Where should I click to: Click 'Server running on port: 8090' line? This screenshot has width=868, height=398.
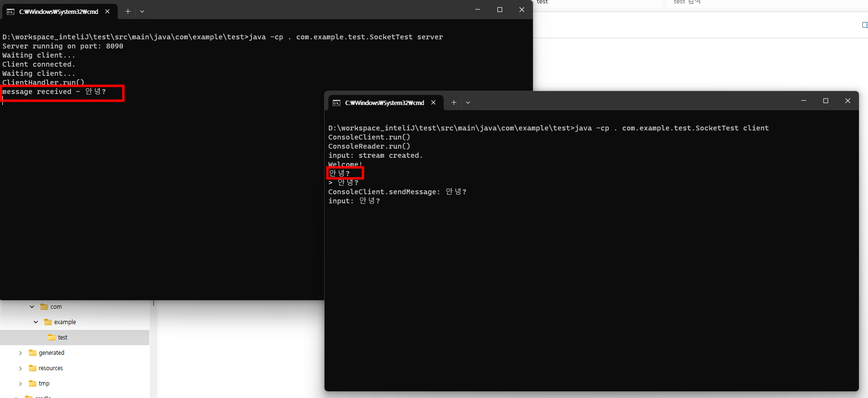coord(63,46)
